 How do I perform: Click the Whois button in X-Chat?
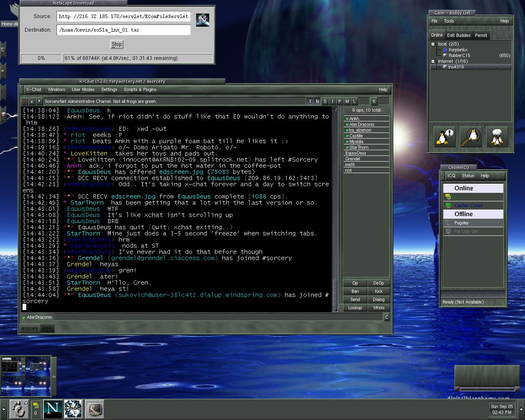(x=379, y=308)
